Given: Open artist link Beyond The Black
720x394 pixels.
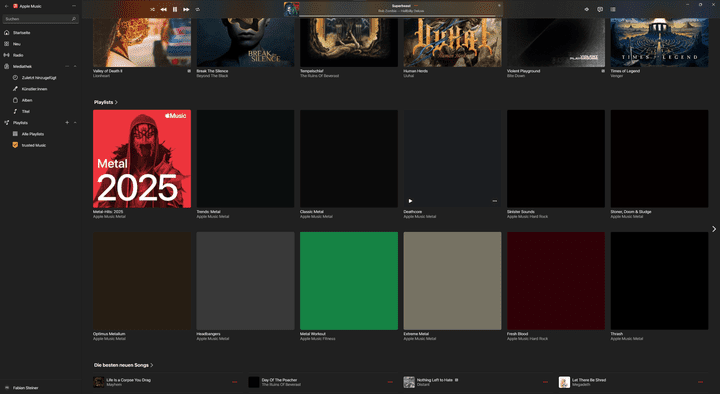Looking at the screenshot, I should coord(212,76).
